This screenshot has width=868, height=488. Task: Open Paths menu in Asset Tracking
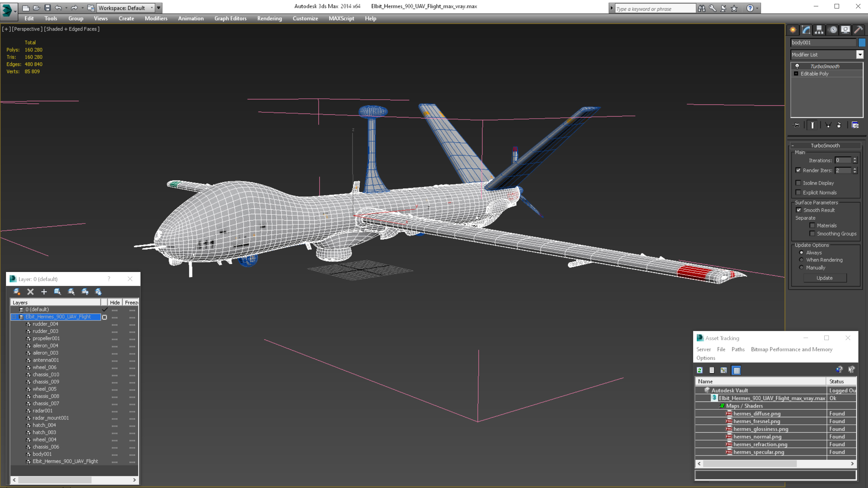click(738, 349)
